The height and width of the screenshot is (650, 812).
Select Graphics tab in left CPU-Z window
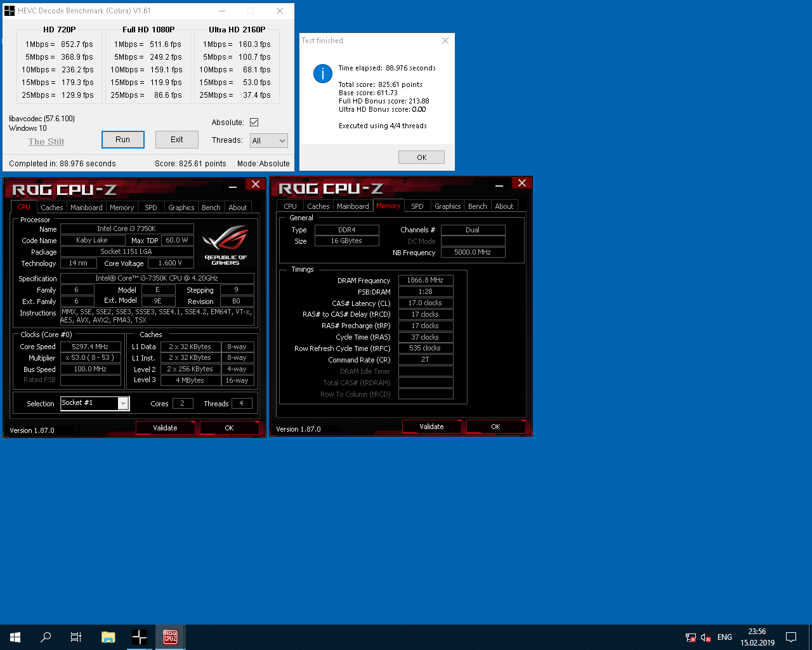[181, 208]
